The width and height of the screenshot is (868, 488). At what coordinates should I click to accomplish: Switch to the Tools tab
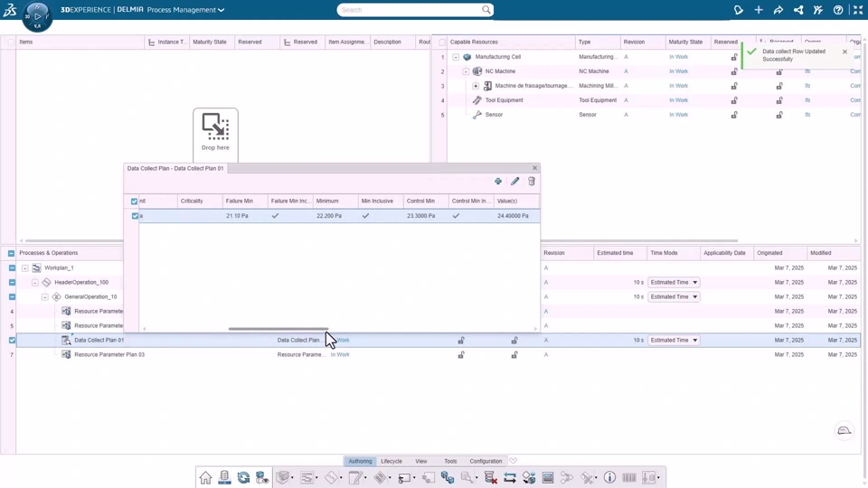click(450, 462)
